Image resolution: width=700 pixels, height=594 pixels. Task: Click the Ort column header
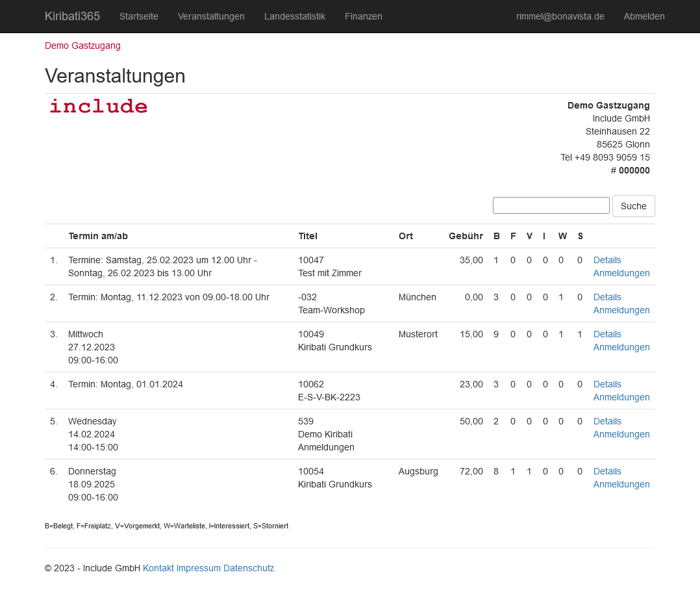[x=406, y=236]
